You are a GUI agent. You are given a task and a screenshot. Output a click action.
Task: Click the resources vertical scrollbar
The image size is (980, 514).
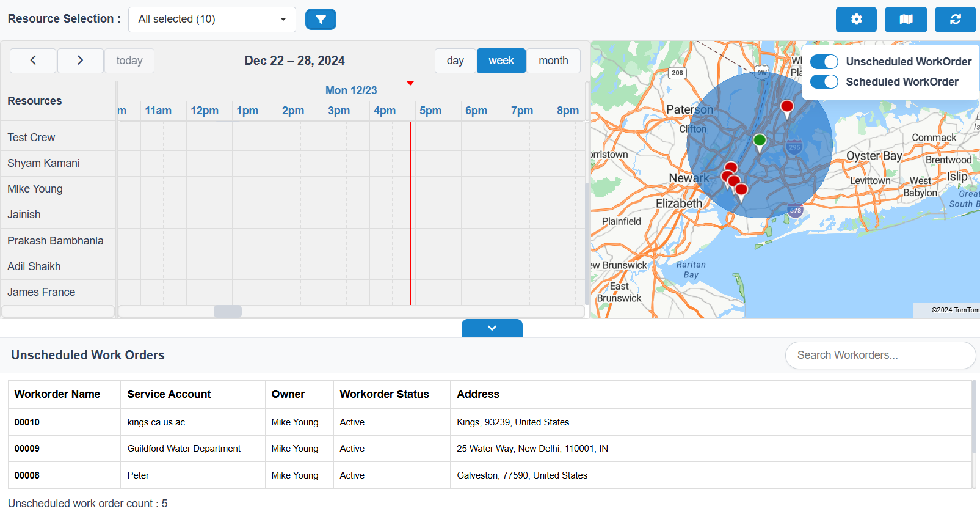(x=587, y=244)
